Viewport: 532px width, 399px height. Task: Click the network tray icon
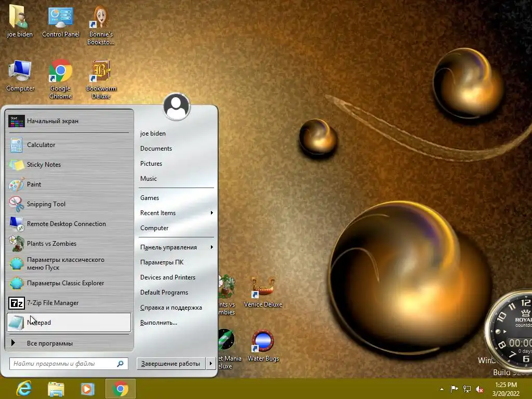click(467, 389)
